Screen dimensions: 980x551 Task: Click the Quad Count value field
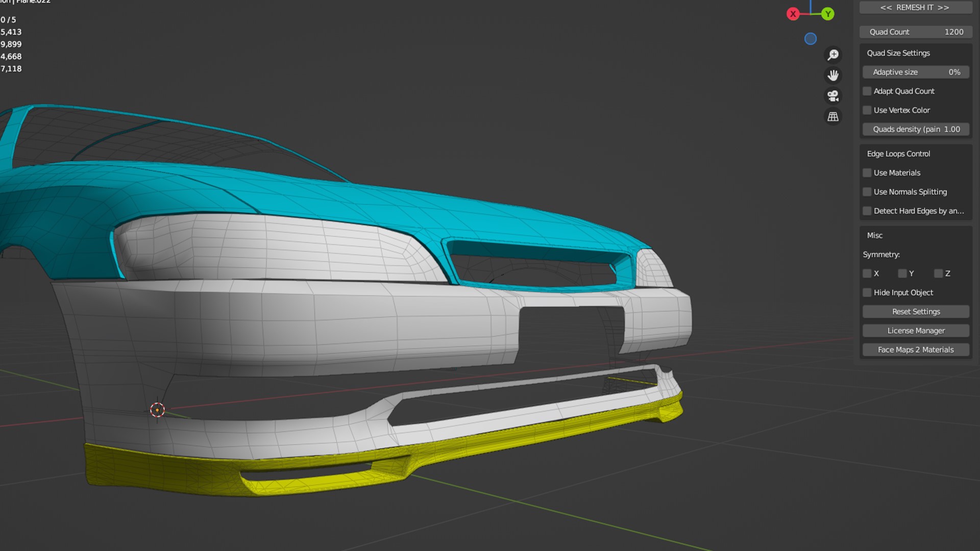point(916,32)
